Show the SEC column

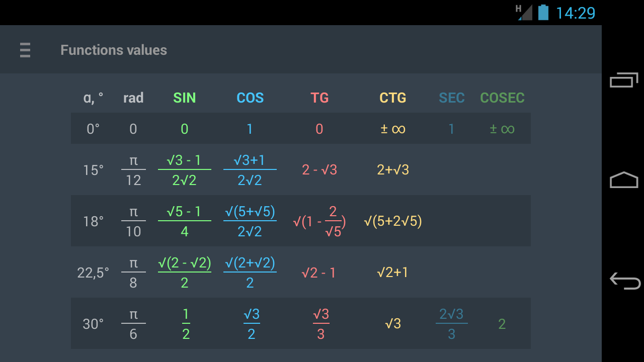[x=451, y=98]
